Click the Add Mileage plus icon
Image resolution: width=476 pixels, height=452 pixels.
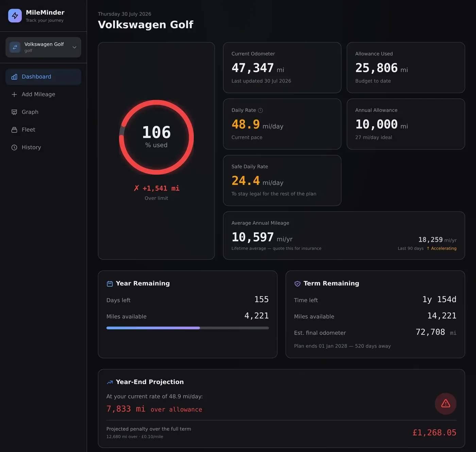pos(14,94)
